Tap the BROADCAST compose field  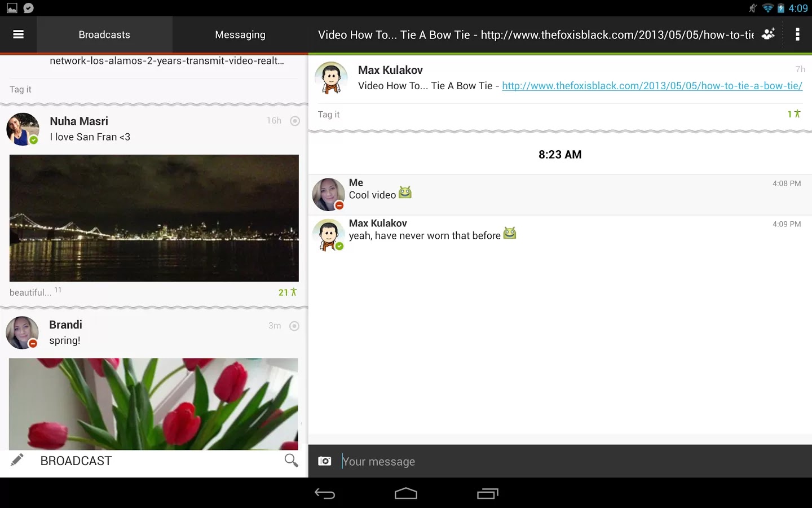click(76, 461)
